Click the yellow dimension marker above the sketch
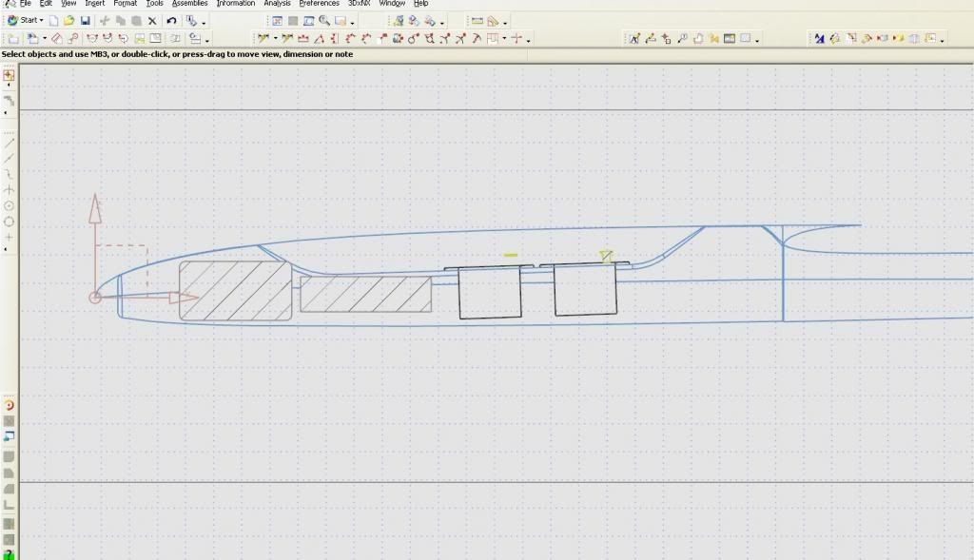 tap(511, 255)
